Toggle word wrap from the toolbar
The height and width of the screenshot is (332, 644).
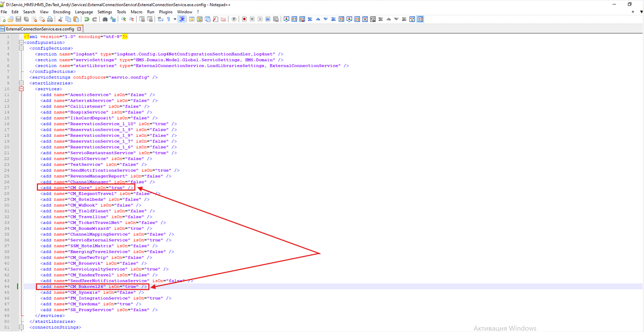160,19
